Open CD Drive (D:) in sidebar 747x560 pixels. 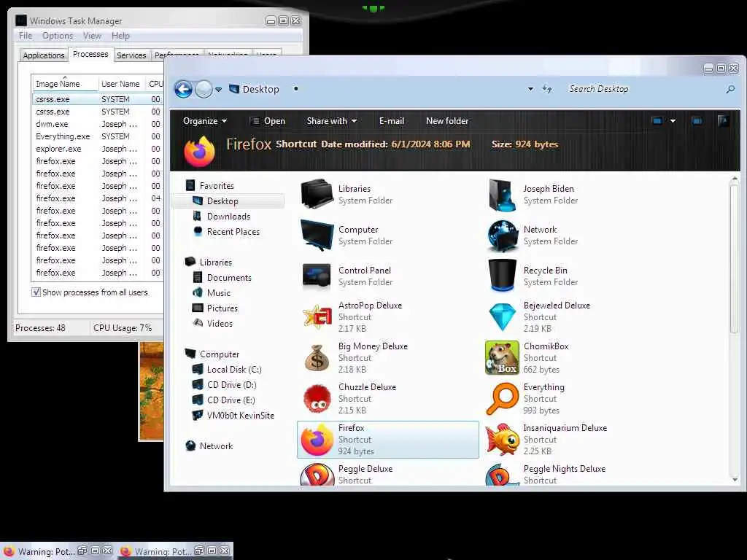pyautogui.click(x=224, y=384)
